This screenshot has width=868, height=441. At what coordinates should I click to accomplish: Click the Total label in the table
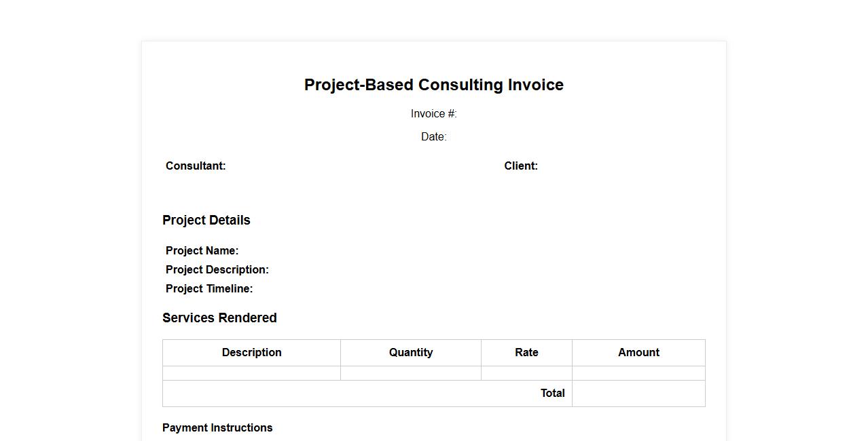(552, 394)
